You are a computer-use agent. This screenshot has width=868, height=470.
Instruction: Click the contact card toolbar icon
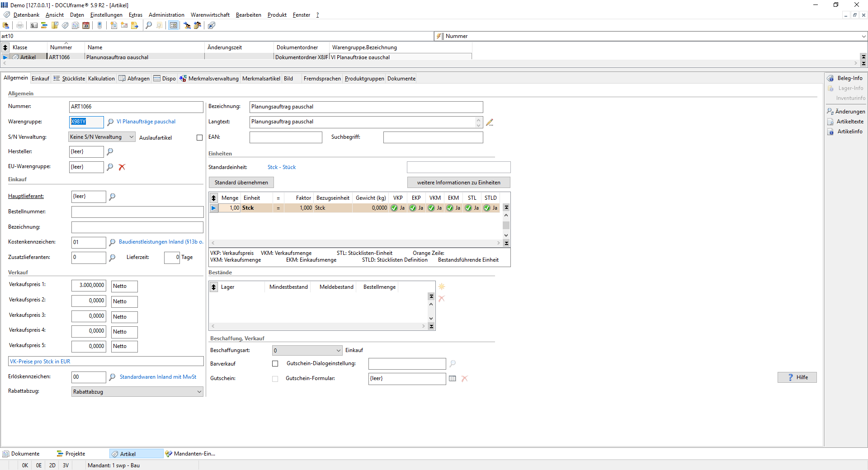(34, 26)
